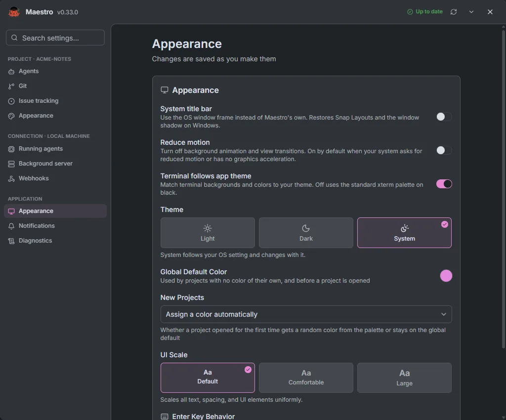This screenshot has width=506, height=420.
Task: Turn on Reduce motion toggle
Action: (444, 150)
